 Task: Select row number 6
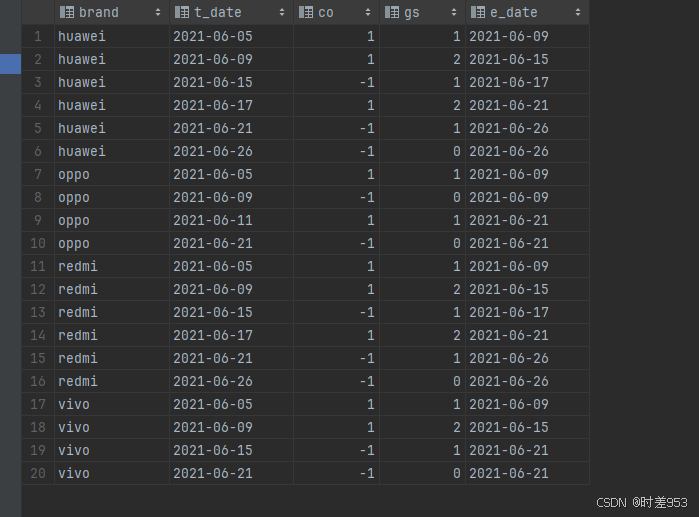(x=38, y=151)
